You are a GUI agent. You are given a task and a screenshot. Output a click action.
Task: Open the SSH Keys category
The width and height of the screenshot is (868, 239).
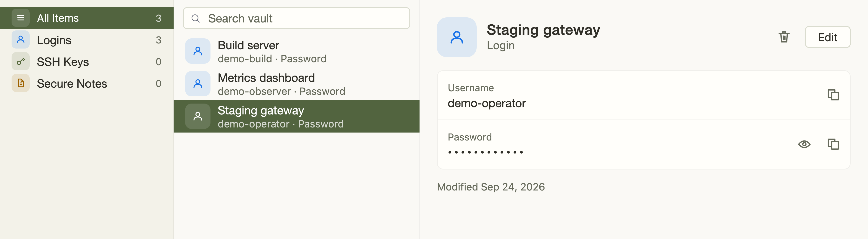tap(87, 61)
